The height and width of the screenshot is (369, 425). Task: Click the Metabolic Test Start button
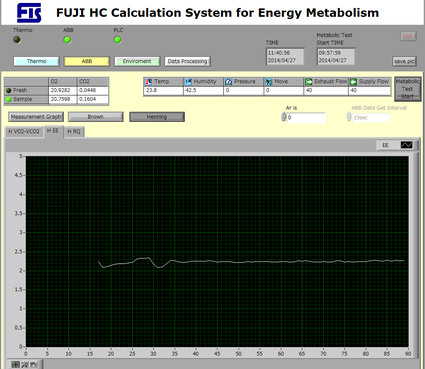[x=407, y=89]
